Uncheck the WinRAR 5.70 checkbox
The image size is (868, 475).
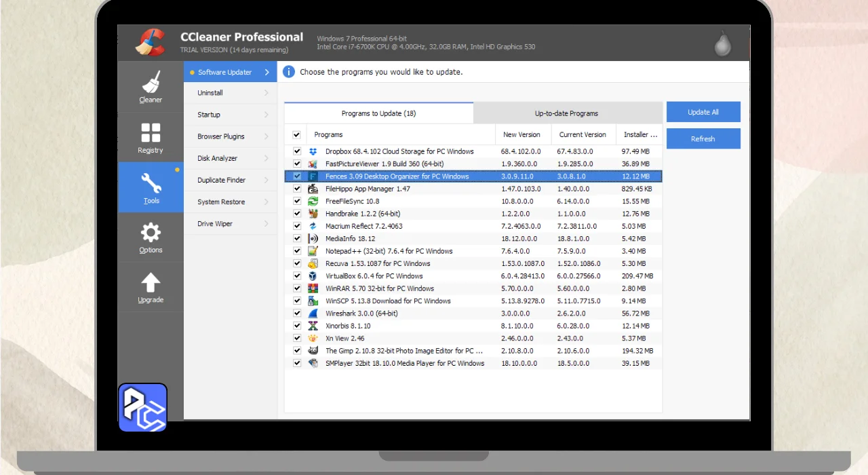(x=297, y=288)
